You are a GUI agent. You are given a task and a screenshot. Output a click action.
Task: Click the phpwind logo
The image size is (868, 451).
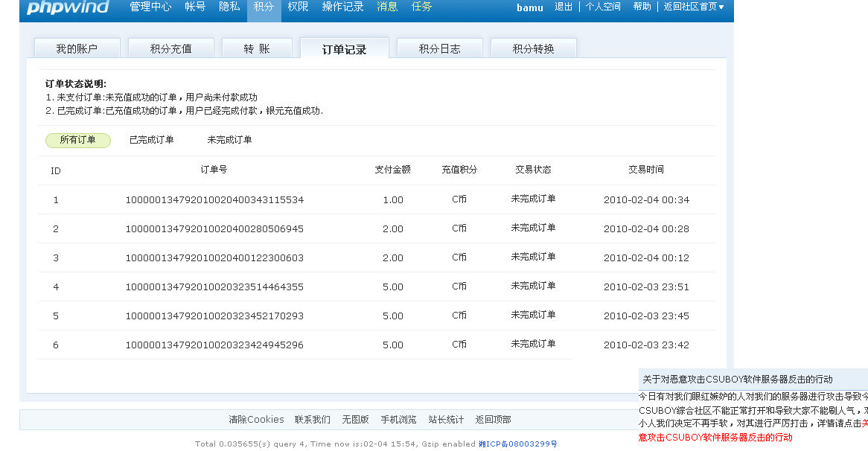coord(68,7)
